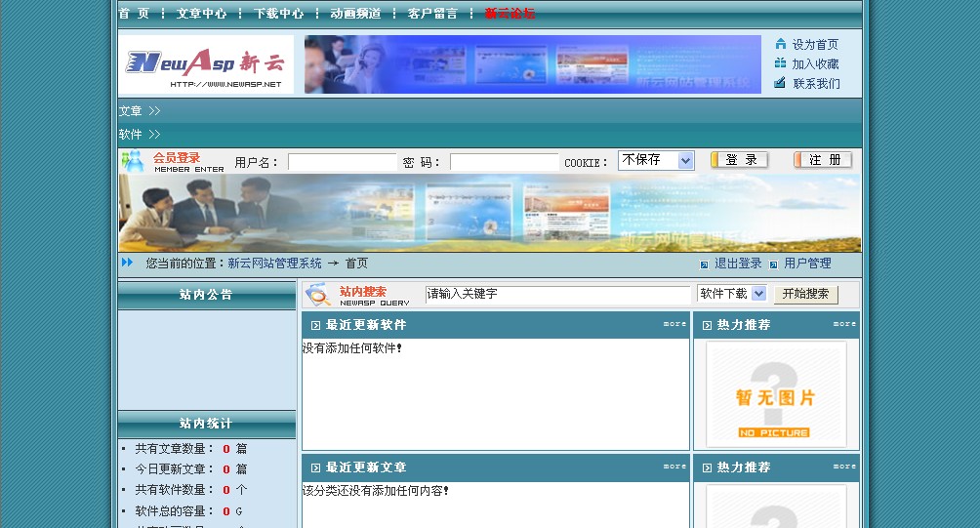Viewport: 980px width, 528px height.
Task: Click the square icon before 最近更新软件
Action: [x=315, y=326]
